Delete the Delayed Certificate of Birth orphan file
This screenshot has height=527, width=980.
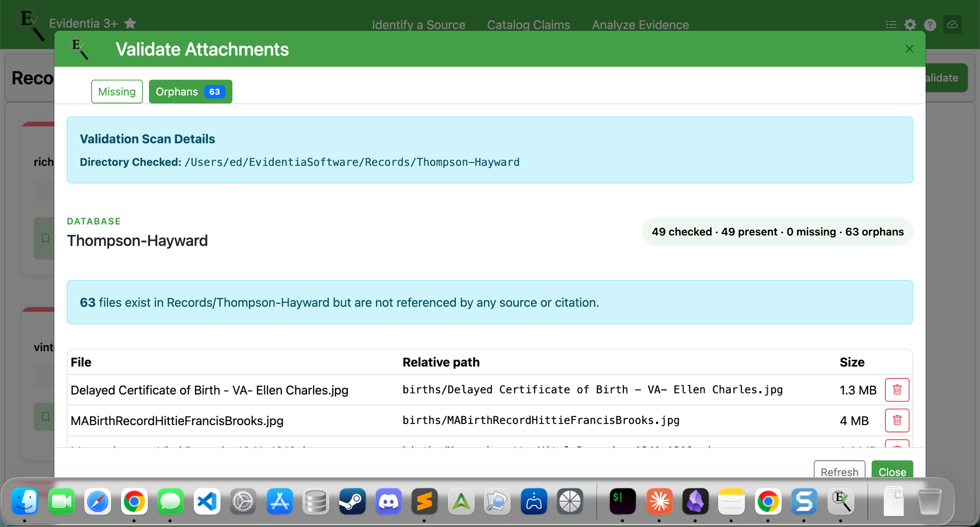897,390
